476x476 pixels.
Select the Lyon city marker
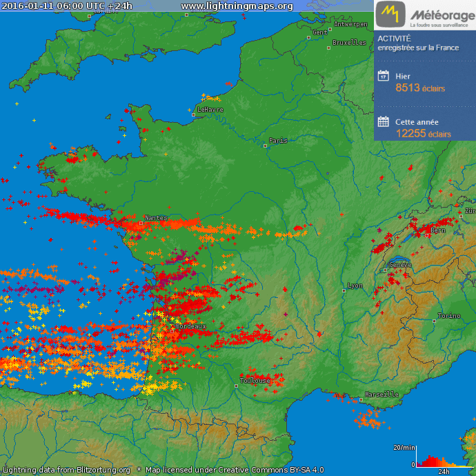tap(344, 290)
